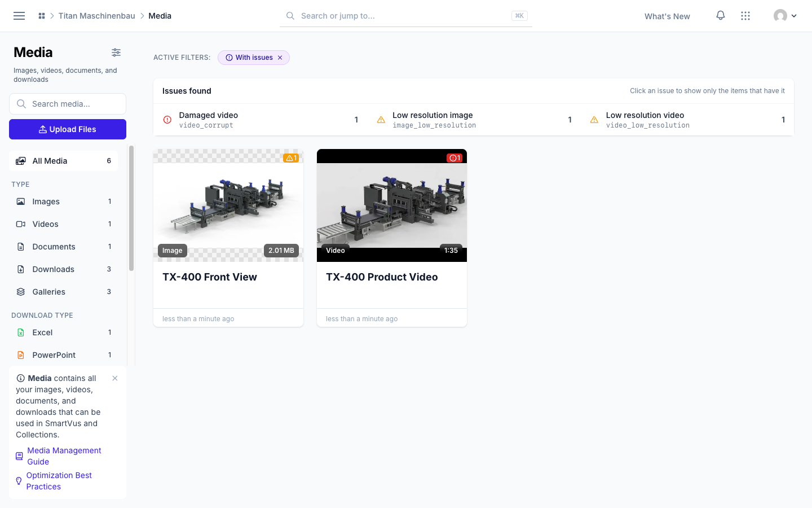The width and height of the screenshot is (812, 508).
Task: Select the Documents type filter
Action: [64, 247]
